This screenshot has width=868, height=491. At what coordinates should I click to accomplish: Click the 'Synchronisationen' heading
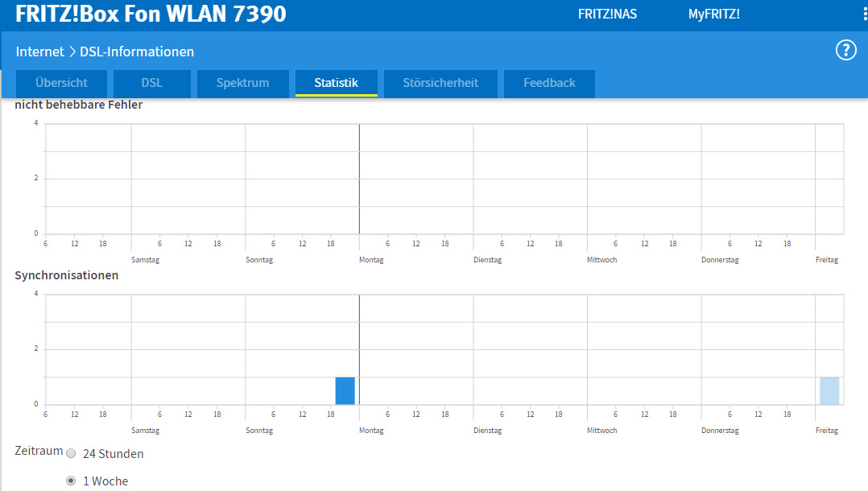[66, 275]
